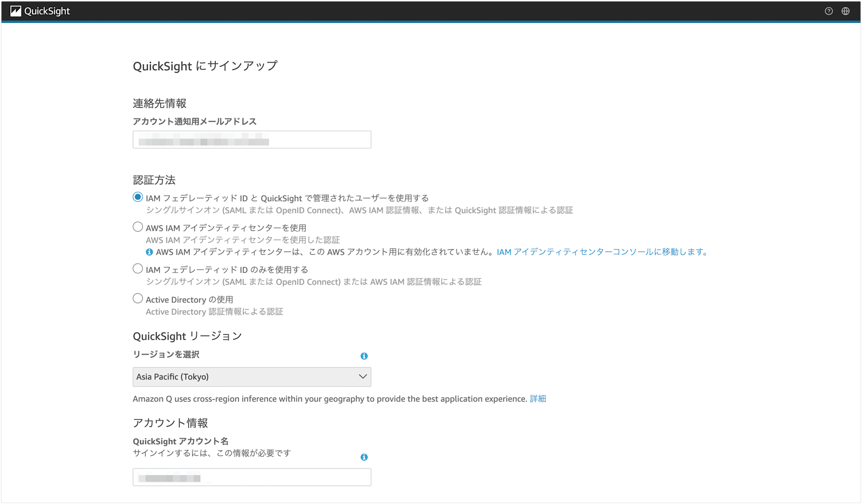Click the QuickSight logo icon
862x504 pixels.
(16, 11)
